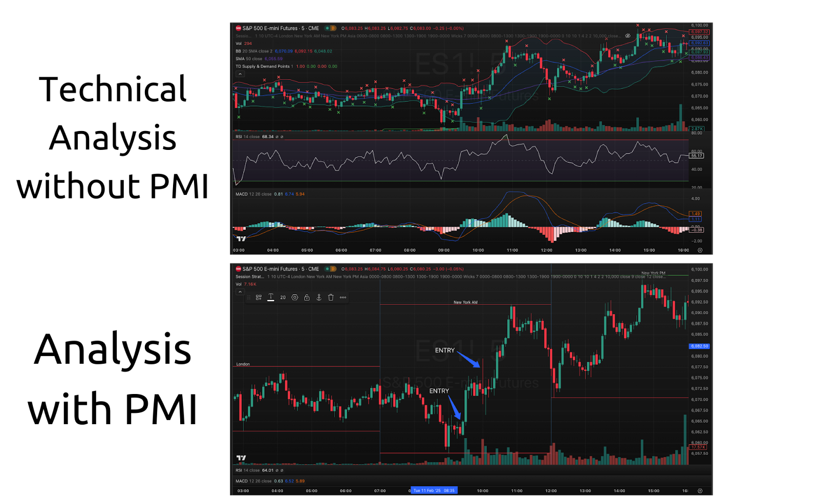
Task: Click the 17.57K volume tag in the bottom chart
Action: tap(699, 447)
